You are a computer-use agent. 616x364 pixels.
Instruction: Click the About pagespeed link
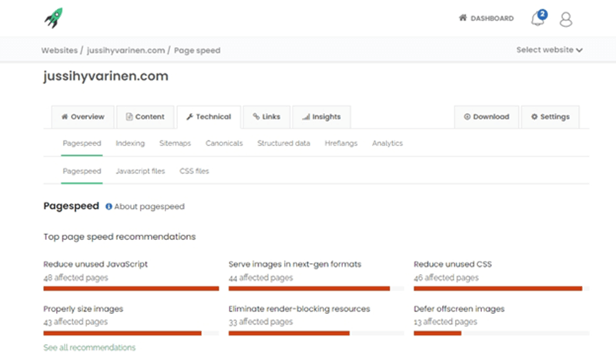[x=149, y=206]
